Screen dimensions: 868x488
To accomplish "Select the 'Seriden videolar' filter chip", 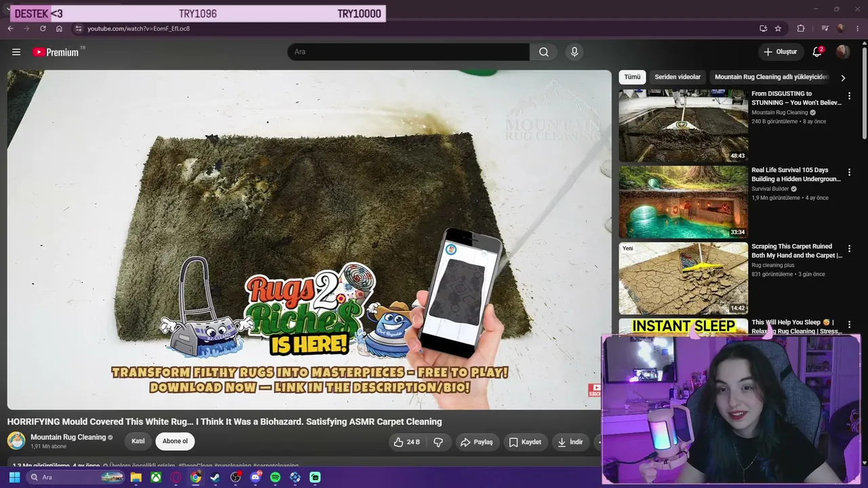I will [x=677, y=77].
